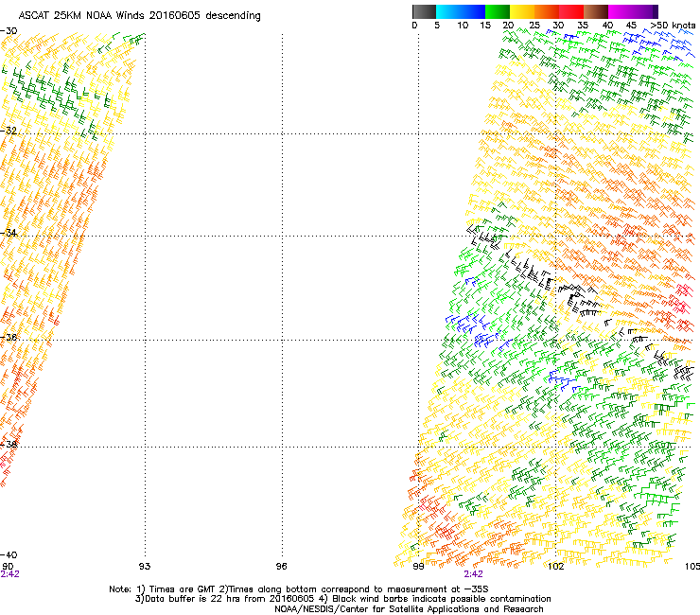Click the legend scale label '30' under the color bar
This screenshot has width=700, height=615.
pos(558,26)
